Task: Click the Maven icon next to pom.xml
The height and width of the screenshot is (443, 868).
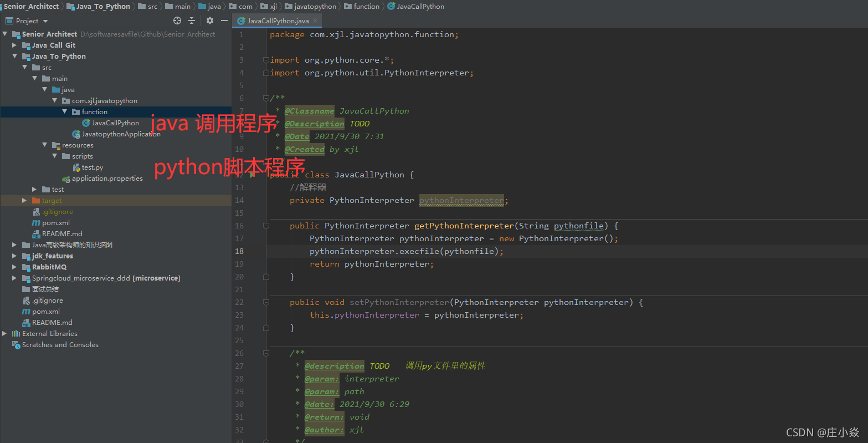Action: 37,222
